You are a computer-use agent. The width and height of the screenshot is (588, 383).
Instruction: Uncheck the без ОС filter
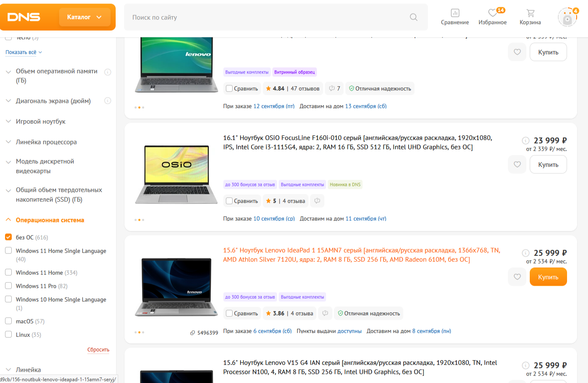(8, 237)
